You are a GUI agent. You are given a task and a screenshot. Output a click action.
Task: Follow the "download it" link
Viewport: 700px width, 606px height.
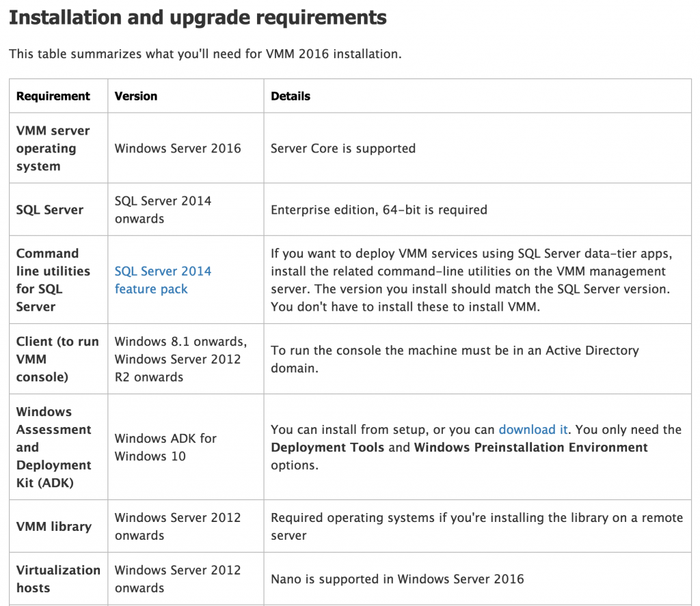[x=533, y=429]
